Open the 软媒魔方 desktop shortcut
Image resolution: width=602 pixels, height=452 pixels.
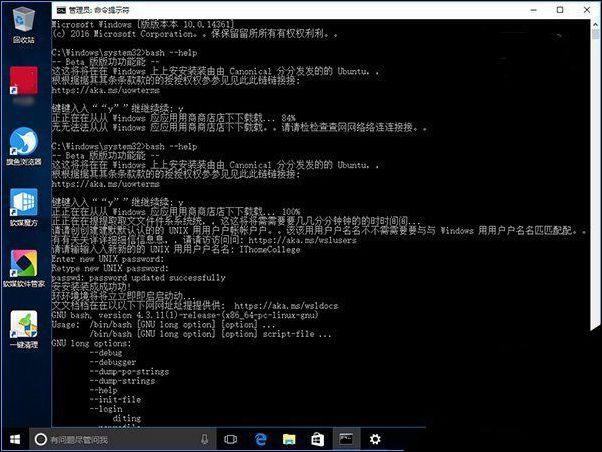24,207
